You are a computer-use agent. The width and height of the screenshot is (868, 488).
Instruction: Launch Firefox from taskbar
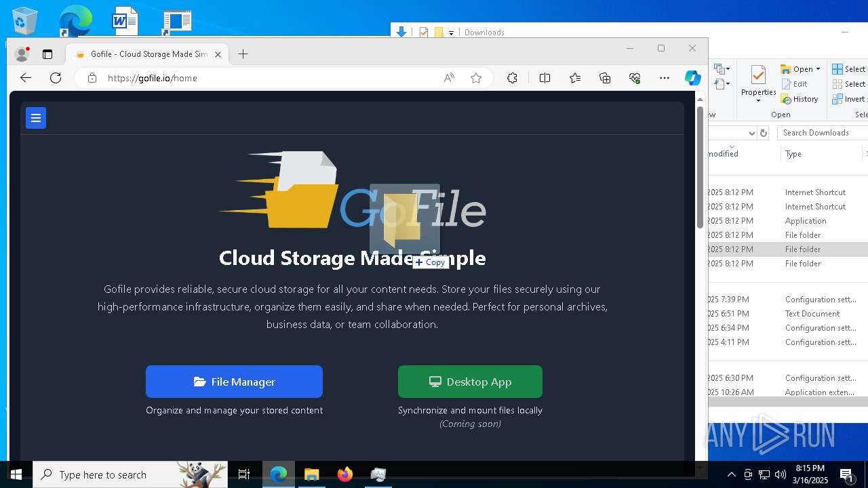tap(345, 474)
